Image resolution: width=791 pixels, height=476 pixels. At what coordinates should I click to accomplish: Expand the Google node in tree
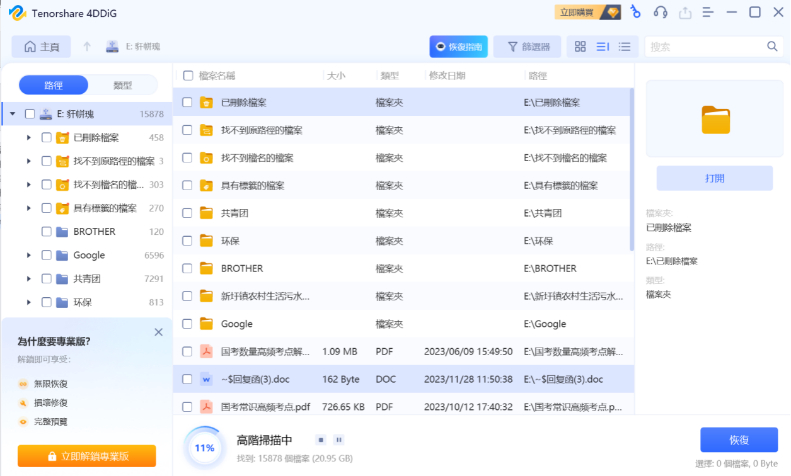tap(29, 255)
